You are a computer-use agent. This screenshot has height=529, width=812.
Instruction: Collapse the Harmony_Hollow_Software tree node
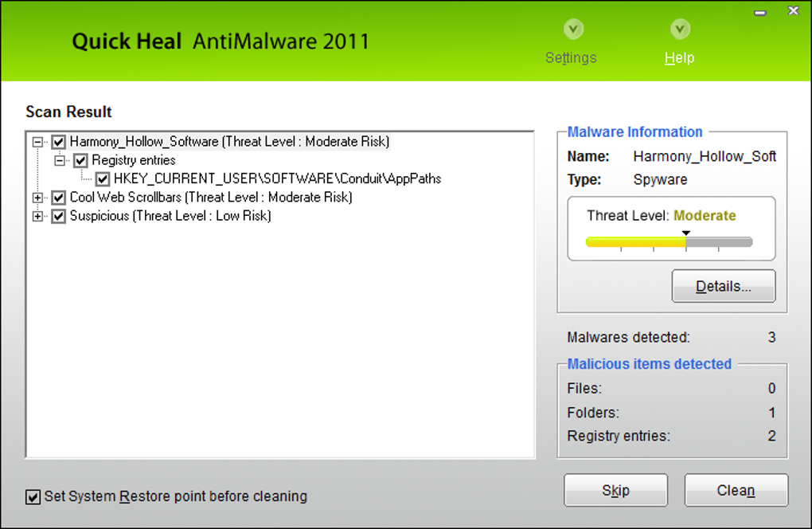37,142
